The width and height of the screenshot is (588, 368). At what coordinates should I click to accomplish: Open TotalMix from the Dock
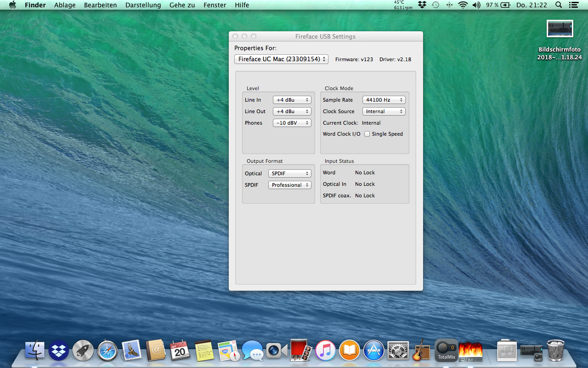click(446, 350)
